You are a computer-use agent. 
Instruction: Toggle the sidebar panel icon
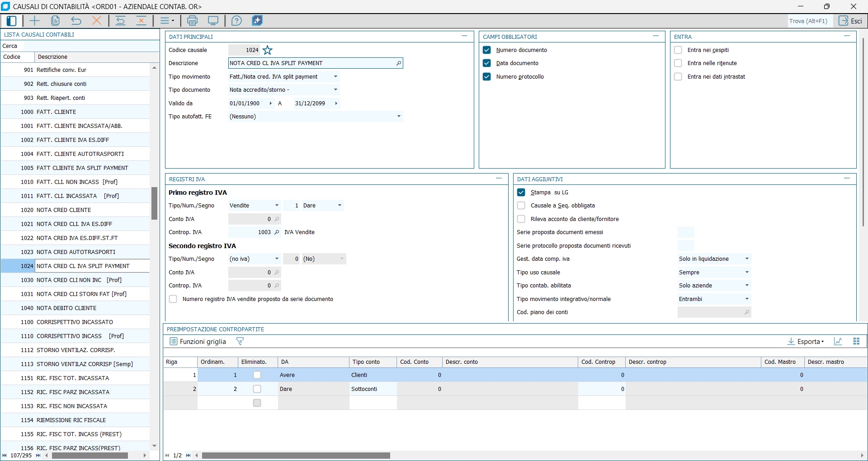[12, 21]
